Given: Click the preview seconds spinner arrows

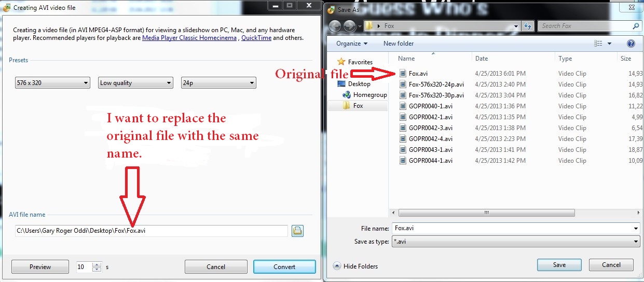Looking at the screenshot, I should click(97, 267).
